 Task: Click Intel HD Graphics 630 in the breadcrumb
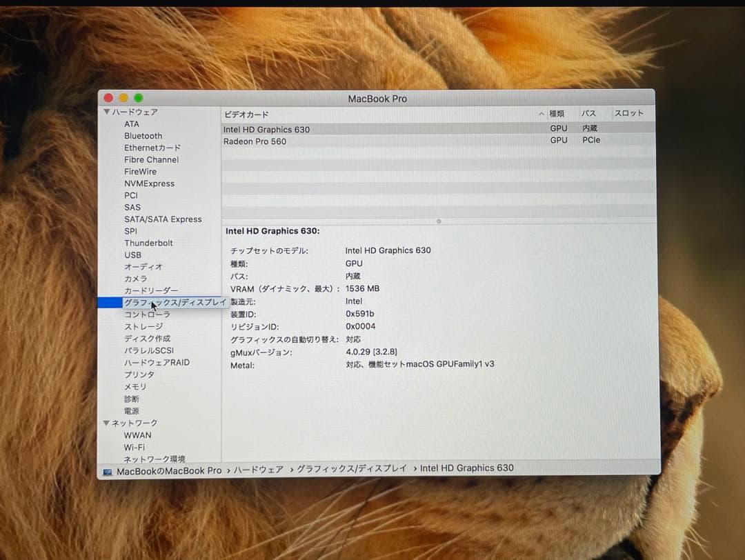[x=467, y=468]
